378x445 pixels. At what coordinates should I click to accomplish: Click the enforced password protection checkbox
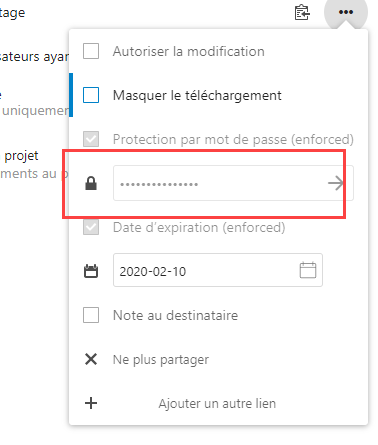coord(91,139)
